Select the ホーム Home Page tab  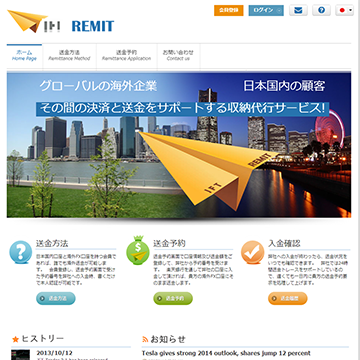click(x=24, y=56)
